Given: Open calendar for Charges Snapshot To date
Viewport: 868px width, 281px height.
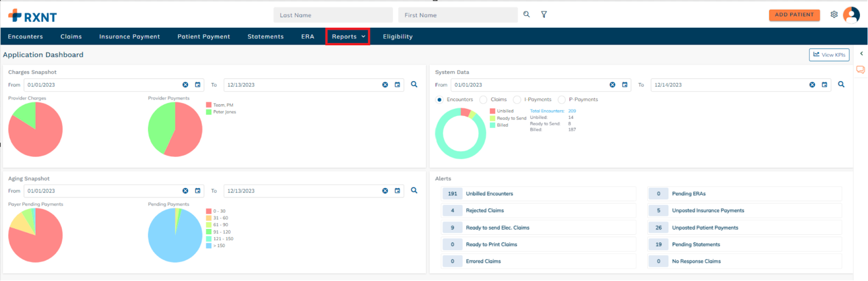Looking at the screenshot, I should [397, 85].
